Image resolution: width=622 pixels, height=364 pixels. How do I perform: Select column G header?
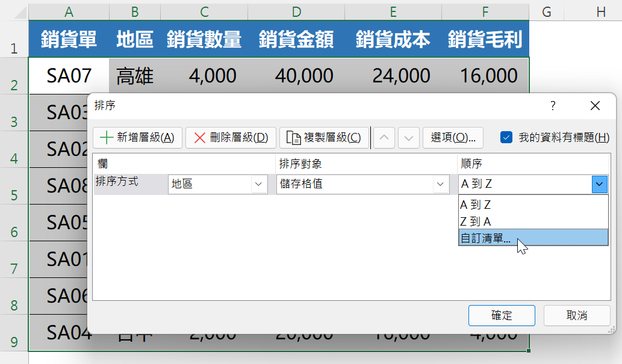pyautogui.click(x=547, y=12)
